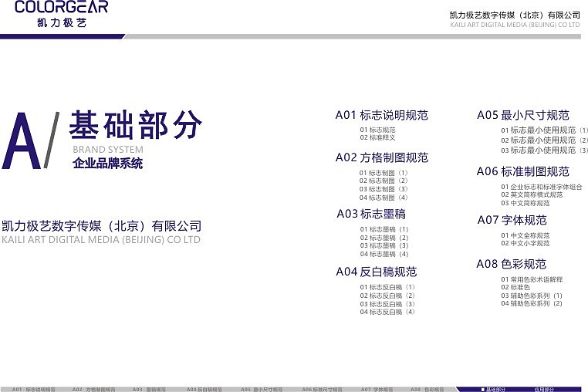Select '02 标志反白稿（2）' entry
The height and width of the screenshot is (392, 588).
387,296
